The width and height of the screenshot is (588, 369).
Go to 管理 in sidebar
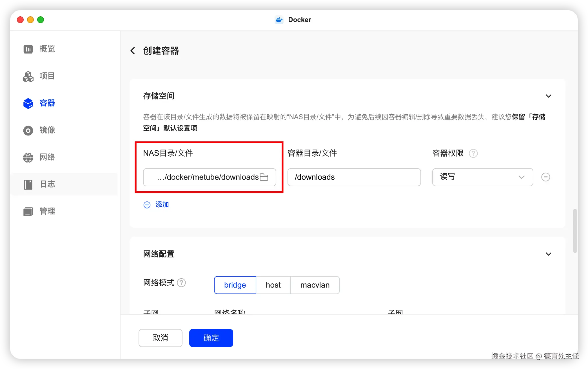(x=47, y=211)
